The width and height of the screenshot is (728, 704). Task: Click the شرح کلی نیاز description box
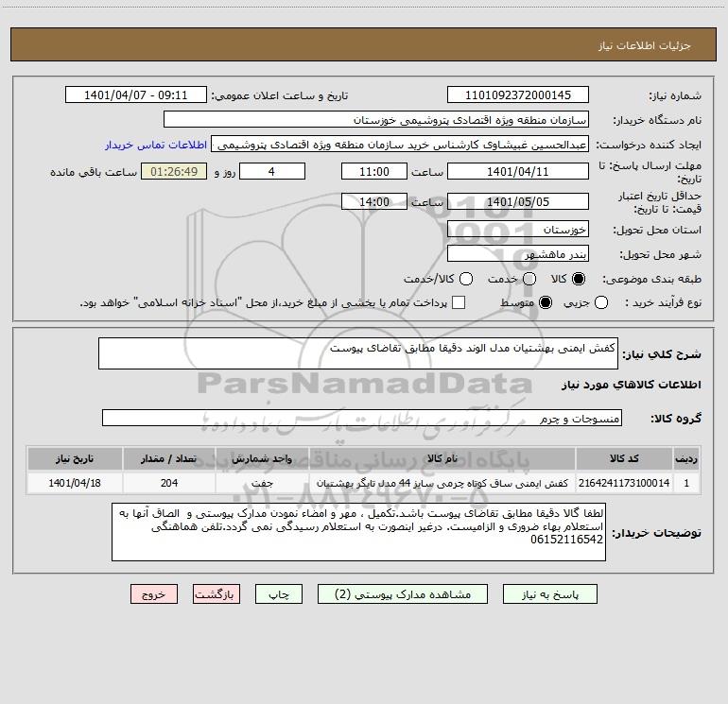[358, 353]
